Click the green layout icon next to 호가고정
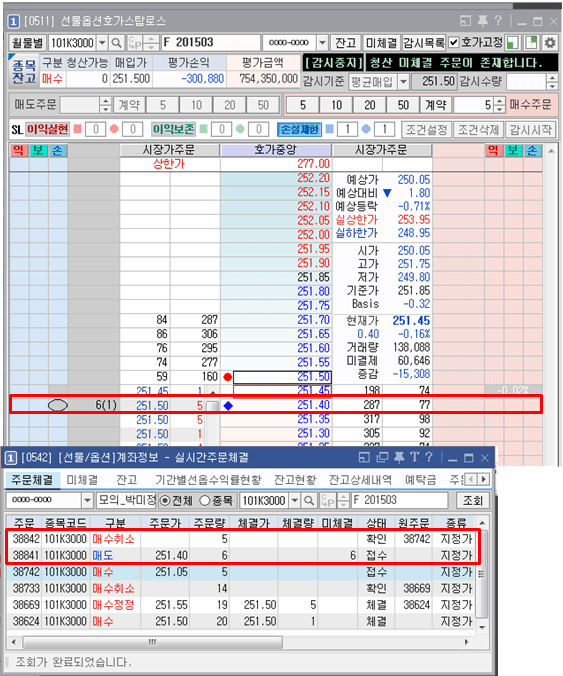Image resolution: width=563 pixels, height=676 pixels. [513, 43]
